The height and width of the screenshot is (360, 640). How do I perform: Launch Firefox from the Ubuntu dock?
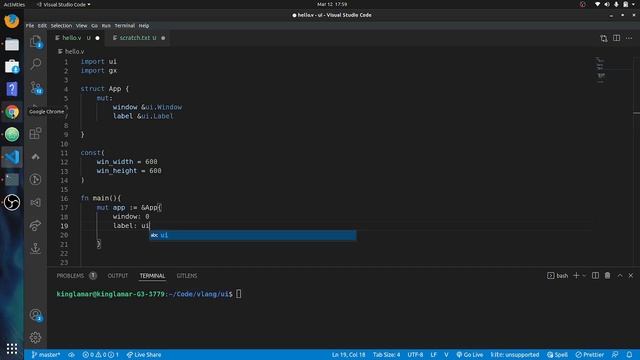12,21
